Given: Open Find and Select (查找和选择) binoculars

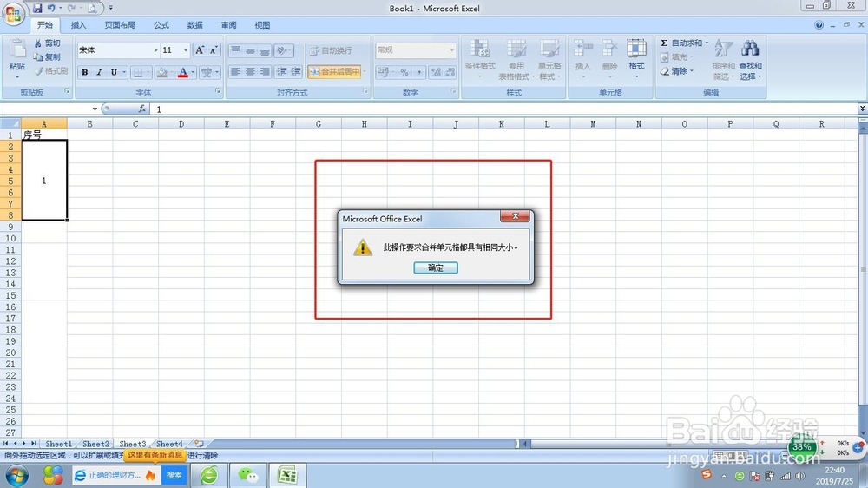Looking at the screenshot, I should (750, 58).
